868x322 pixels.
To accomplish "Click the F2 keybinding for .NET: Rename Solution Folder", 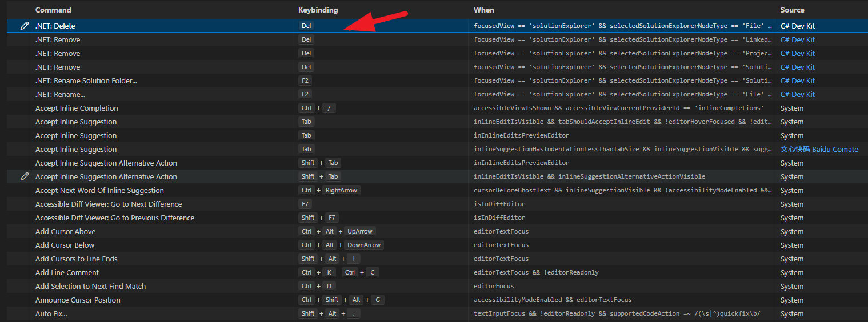I will [305, 80].
